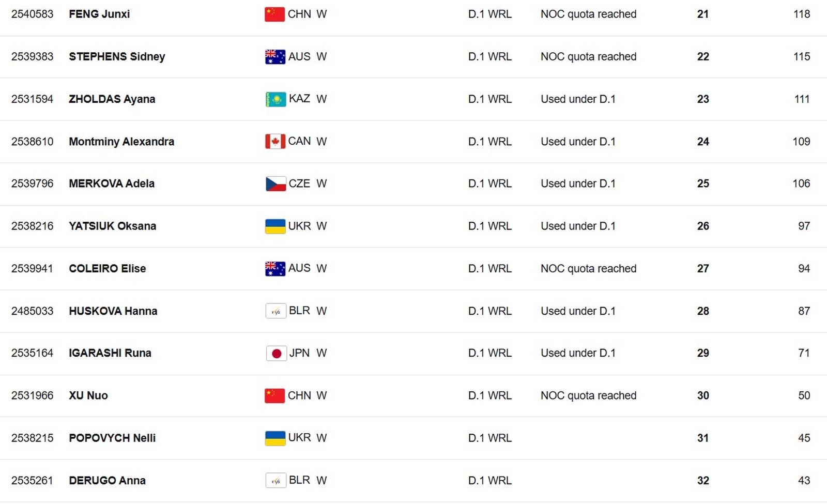Click rank number 32
The width and height of the screenshot is (827, 504).
tap(703, 480)
